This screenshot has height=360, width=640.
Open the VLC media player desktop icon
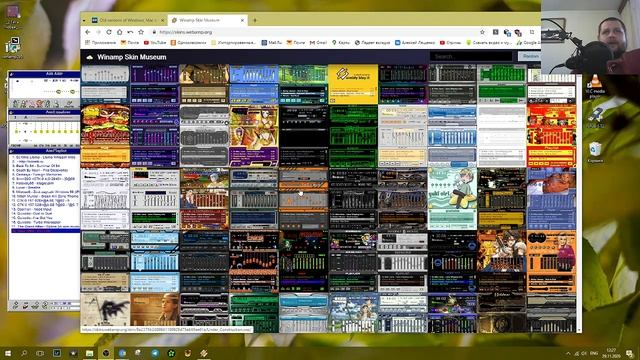click(595, 86)
